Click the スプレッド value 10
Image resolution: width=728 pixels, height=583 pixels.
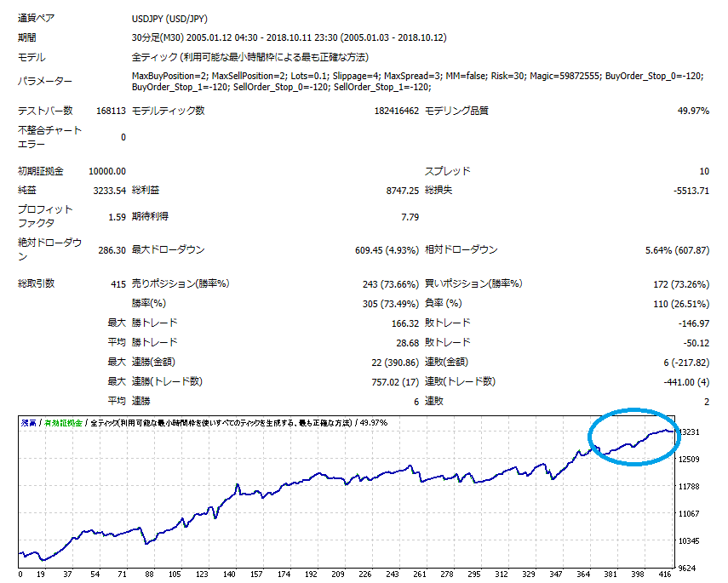[704, 171]
